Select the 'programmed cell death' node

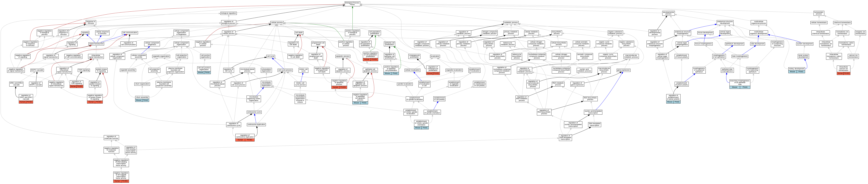click(x=318, y=44)
